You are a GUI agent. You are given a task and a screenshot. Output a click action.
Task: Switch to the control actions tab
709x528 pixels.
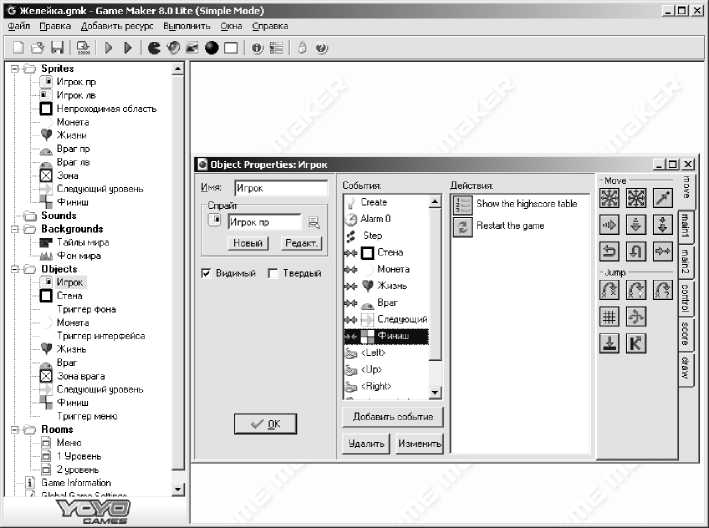tap(685, 298)
